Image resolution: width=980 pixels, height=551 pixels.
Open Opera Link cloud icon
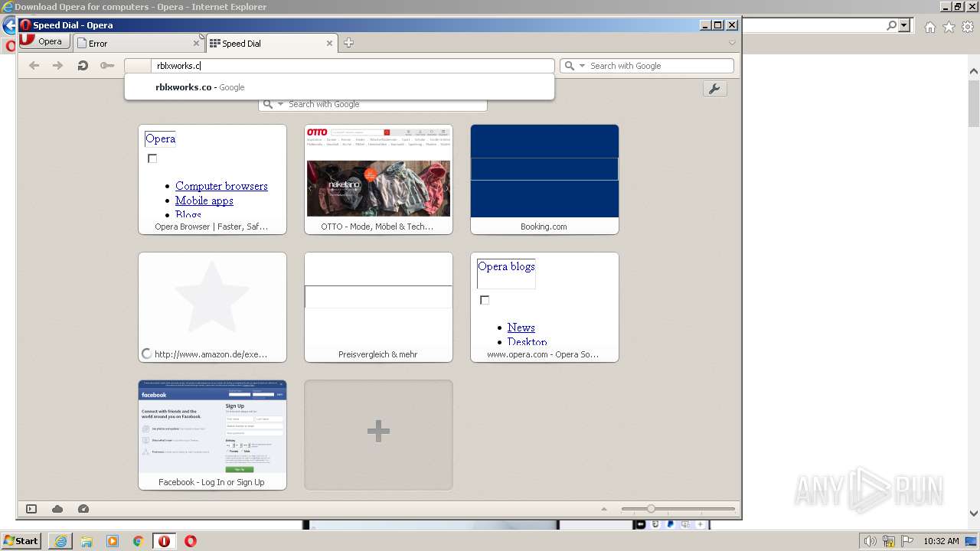57,509
